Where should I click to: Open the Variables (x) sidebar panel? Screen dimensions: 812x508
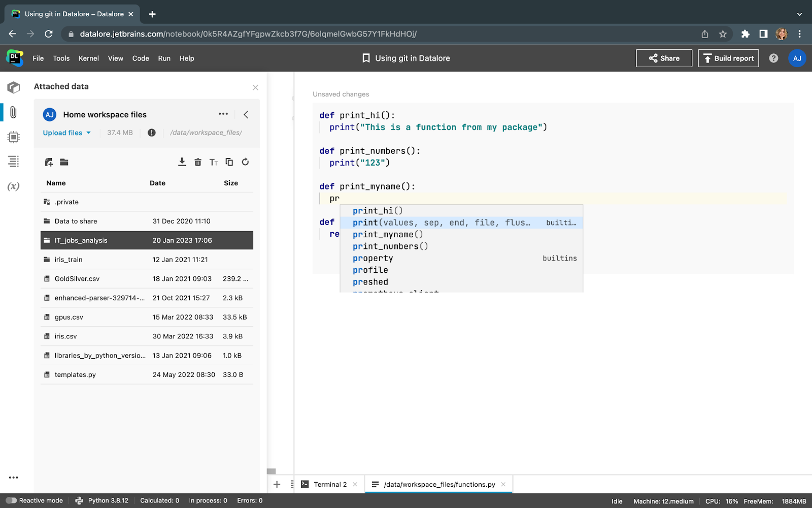(x=14, y=186)
